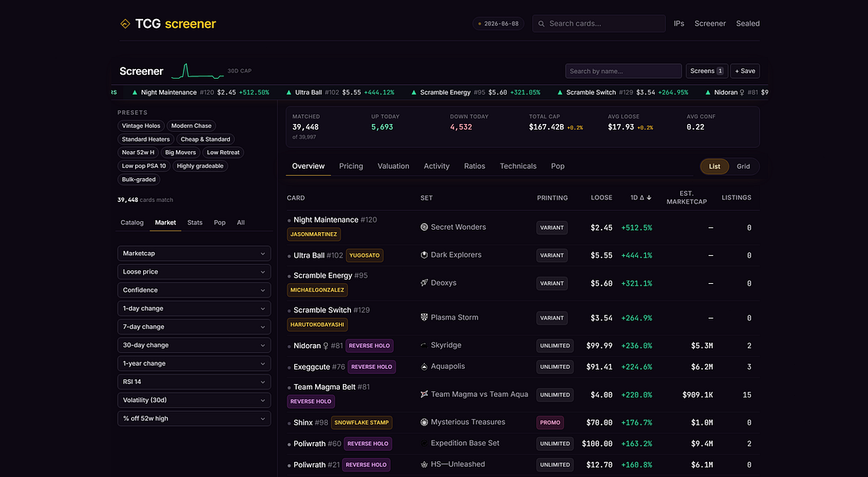
Task: Open the Technicals tab
Action: click(518, 166)
